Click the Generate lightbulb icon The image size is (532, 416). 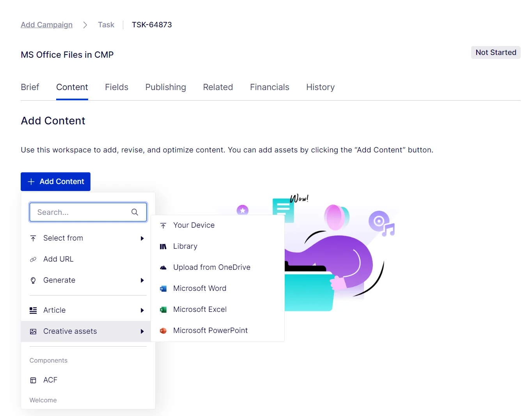(33, 280)
